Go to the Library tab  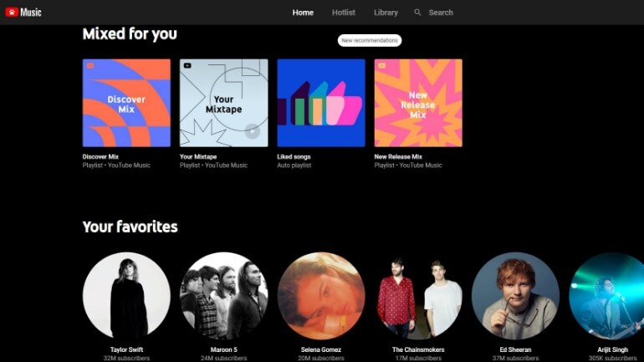coord(386,13)
